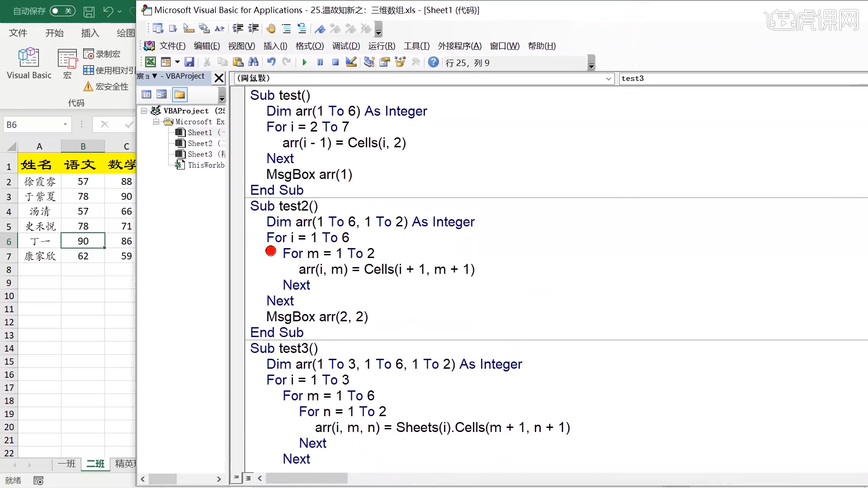Expand the Insert UserForm dropdown arrow
This screenshot has height=488, width=868.
click(177, 62)
